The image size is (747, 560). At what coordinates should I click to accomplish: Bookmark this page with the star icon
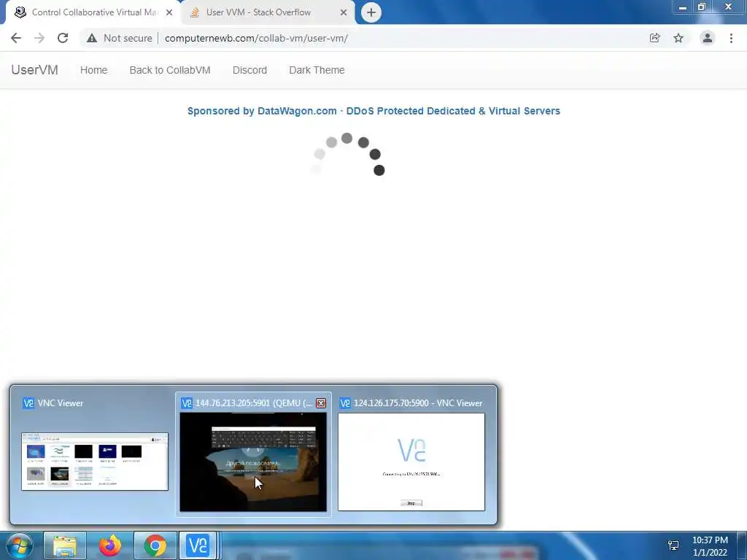[x=678, y=38]
